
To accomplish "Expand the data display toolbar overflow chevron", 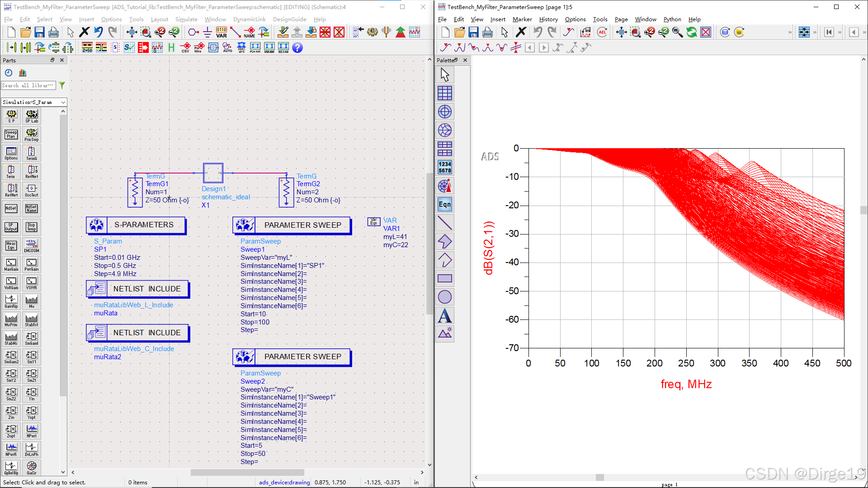I will 790,32.
